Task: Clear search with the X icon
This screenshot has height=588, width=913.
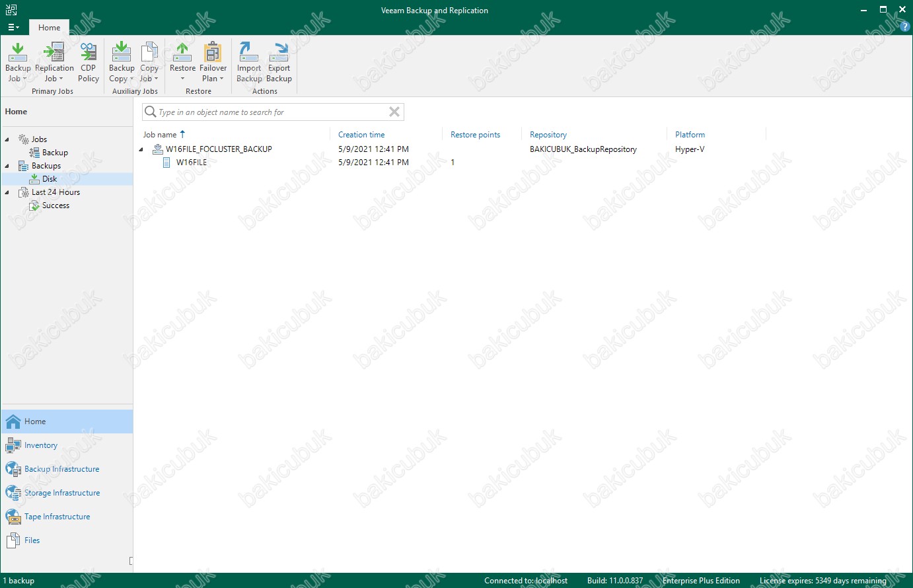Action: coord(394,112)
